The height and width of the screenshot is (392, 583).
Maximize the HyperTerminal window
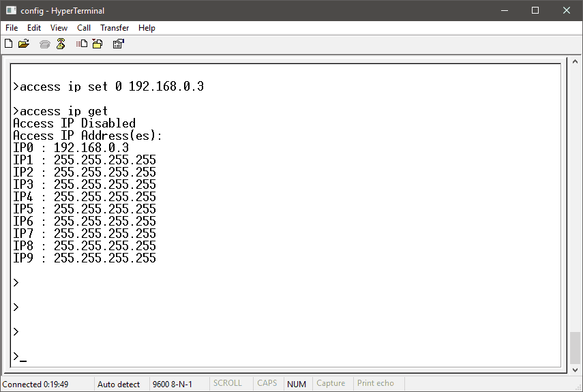tap(535, 10)
